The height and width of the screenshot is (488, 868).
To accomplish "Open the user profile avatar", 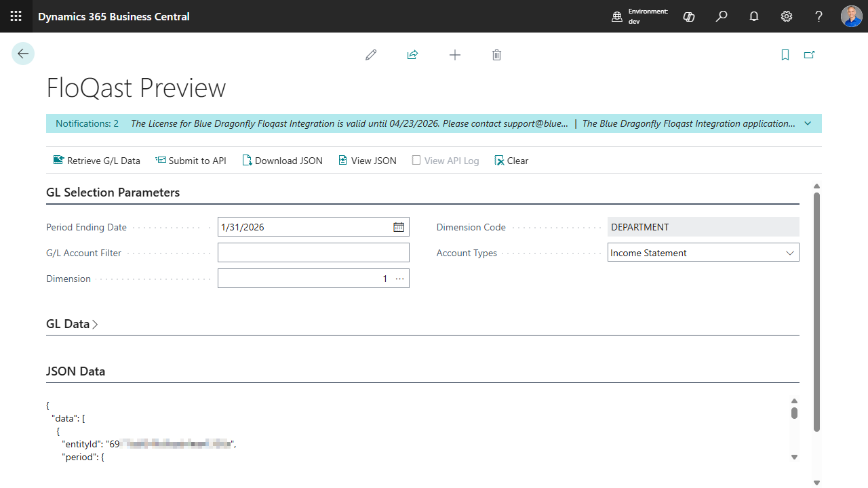I will tap(852, 16).
